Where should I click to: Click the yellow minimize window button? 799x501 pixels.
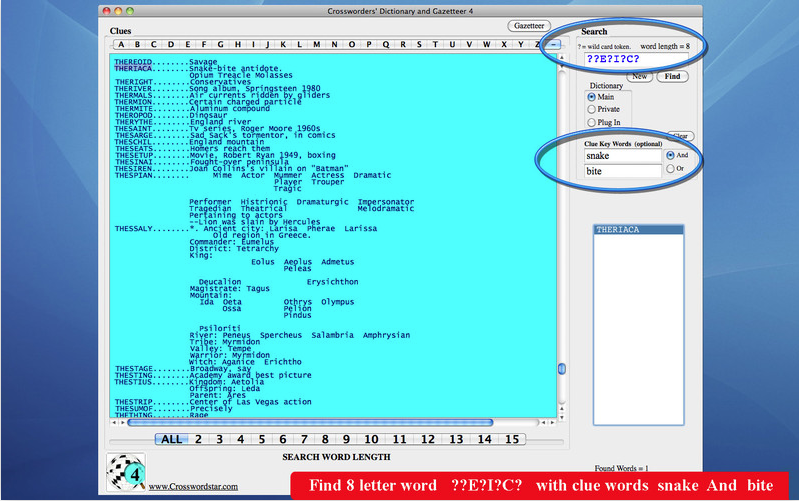[118, 11]
